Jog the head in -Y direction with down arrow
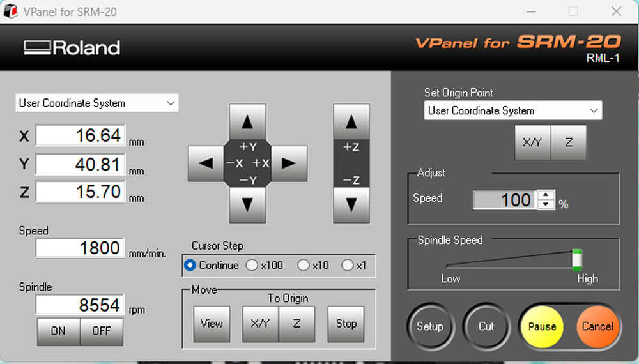The image size is (639, 364). (x=247, y=205)
